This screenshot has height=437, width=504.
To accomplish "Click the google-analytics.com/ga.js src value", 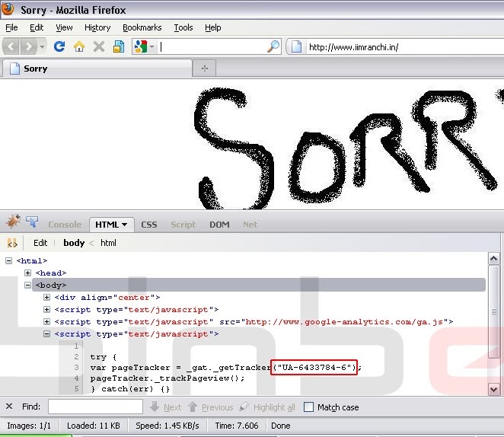I will (x=344, y=322).
